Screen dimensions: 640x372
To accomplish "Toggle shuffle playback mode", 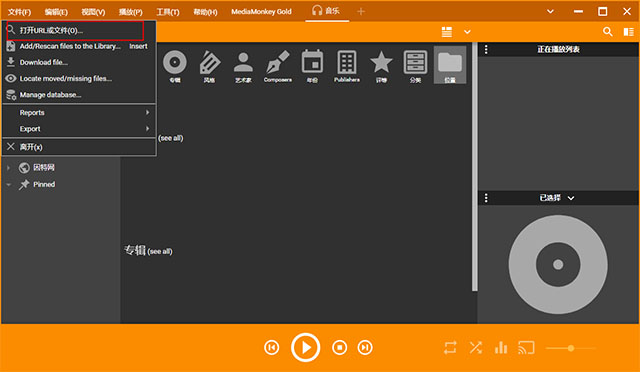I will (476, 348).
